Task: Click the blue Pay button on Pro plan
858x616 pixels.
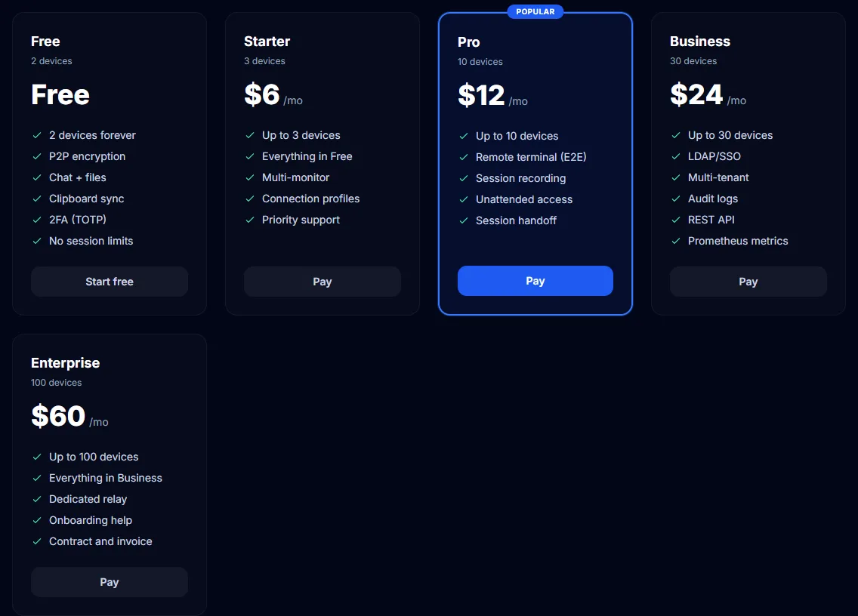Action: click(x=535, y=281)
